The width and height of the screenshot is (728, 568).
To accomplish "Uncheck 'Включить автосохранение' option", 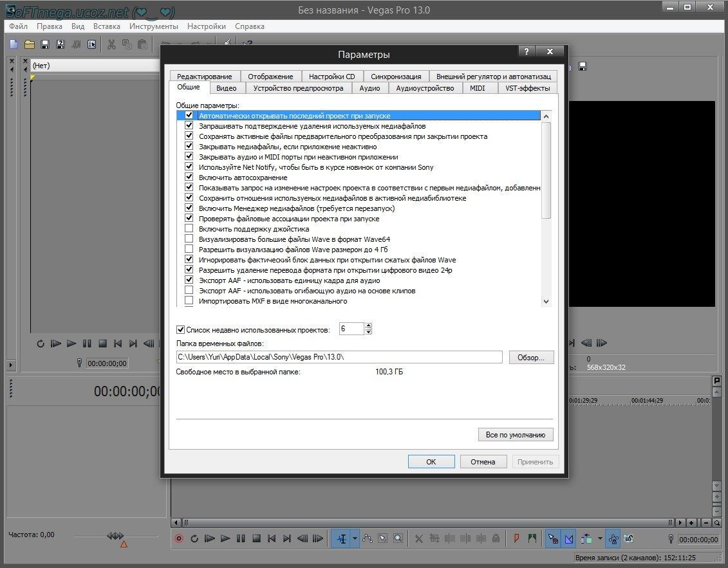I will (x=189, y=178).
